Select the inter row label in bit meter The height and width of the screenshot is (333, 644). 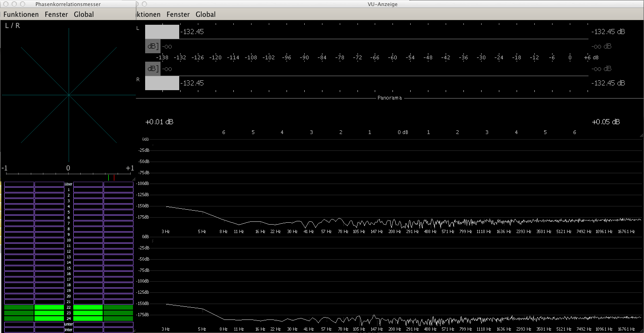click(x=69, y=330)
